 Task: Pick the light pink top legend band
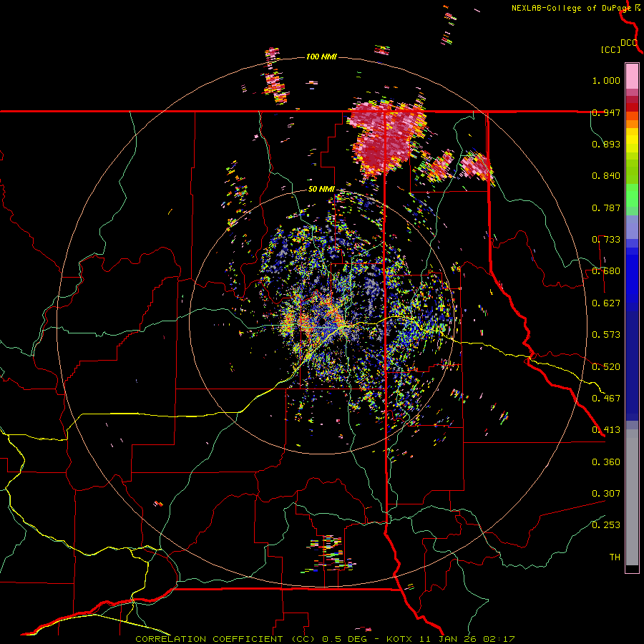(x=632, y=76)
